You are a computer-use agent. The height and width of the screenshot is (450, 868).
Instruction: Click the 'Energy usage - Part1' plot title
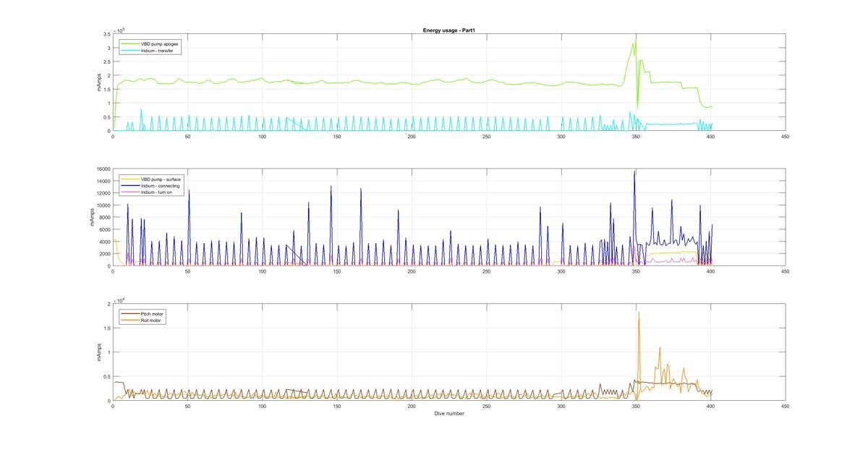[448, 30]
